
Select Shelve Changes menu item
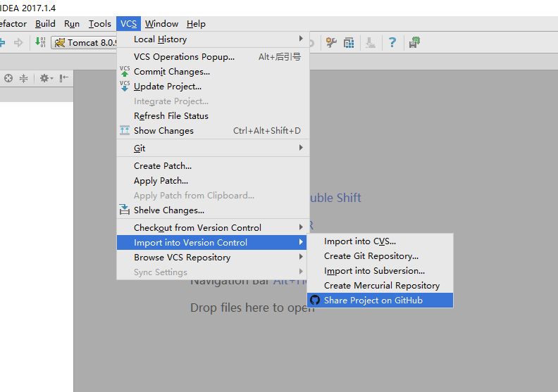213,210
